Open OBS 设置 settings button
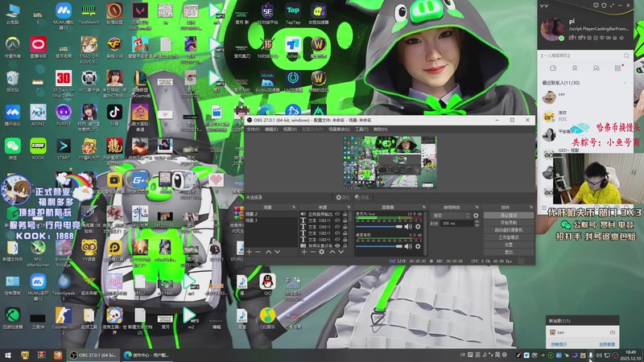644x362 pixels. click(509, 245)
